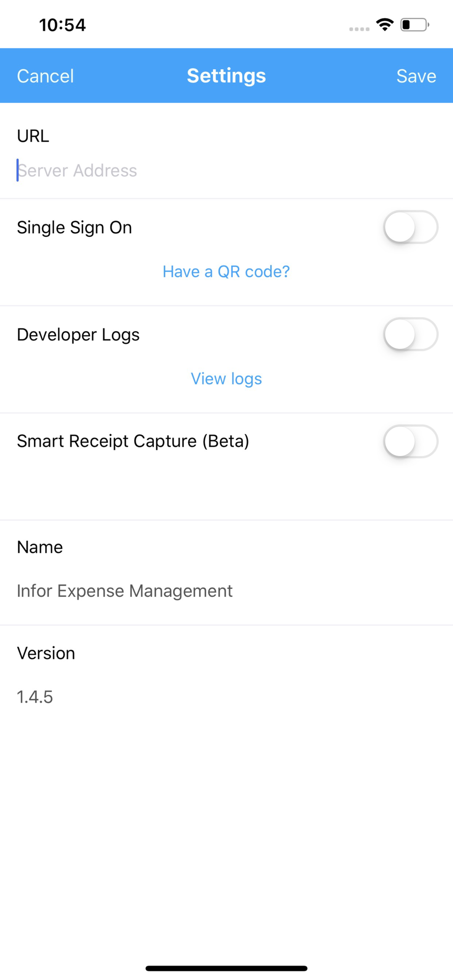Tap the battery icon in status bar
Viewport: 453px width, 980px height.
click(x=414, y=24)
